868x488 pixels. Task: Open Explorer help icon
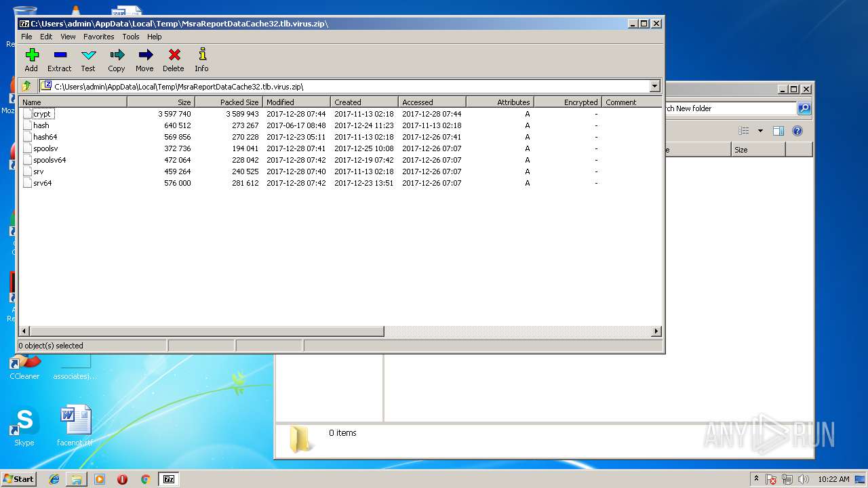[x=797, y=131]
